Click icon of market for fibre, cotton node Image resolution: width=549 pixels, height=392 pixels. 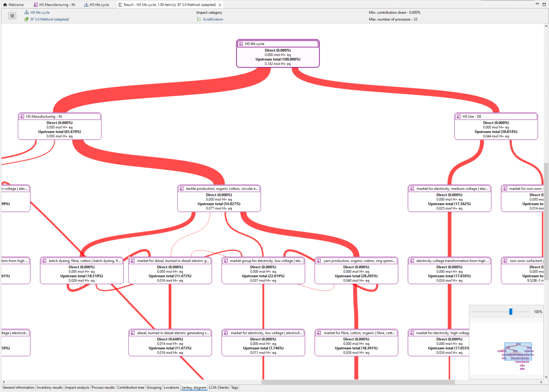tap(319, 333)
